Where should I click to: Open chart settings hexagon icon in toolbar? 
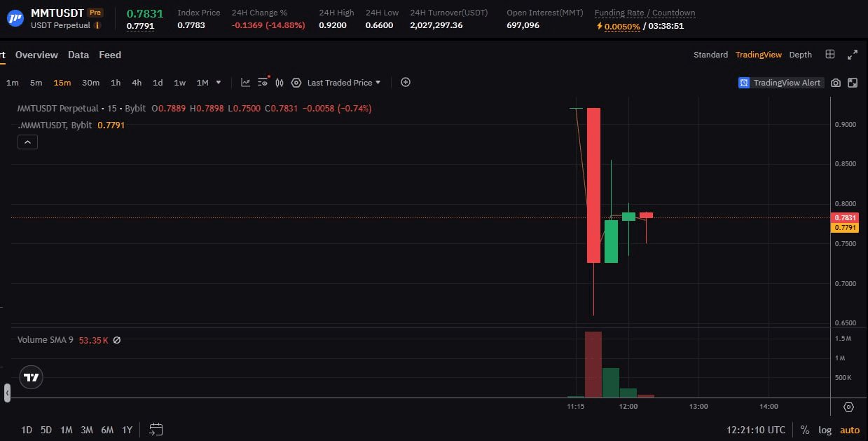click(296, 83)
